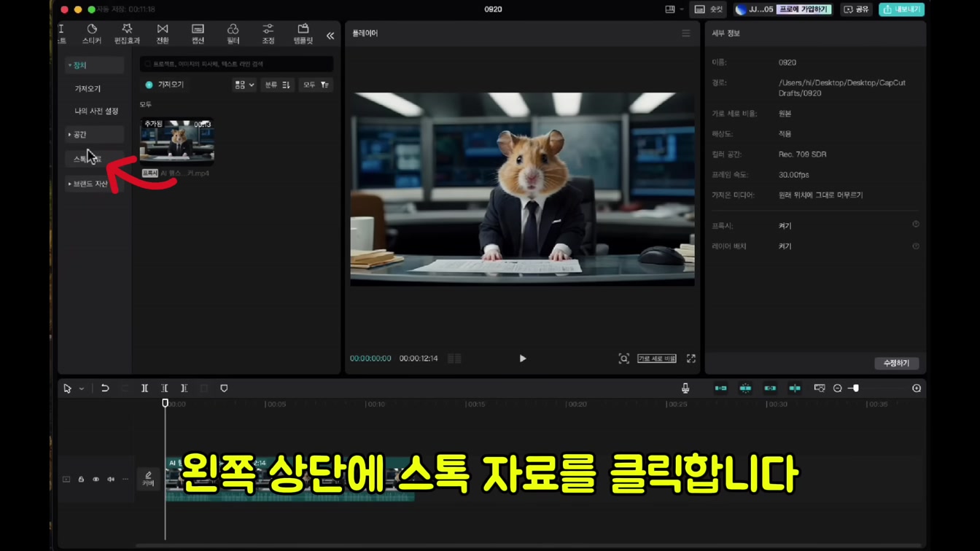This screenshot has width=980, height=551.
Task: Click the focus frame capture icon in player
Action: click(624, 359)
